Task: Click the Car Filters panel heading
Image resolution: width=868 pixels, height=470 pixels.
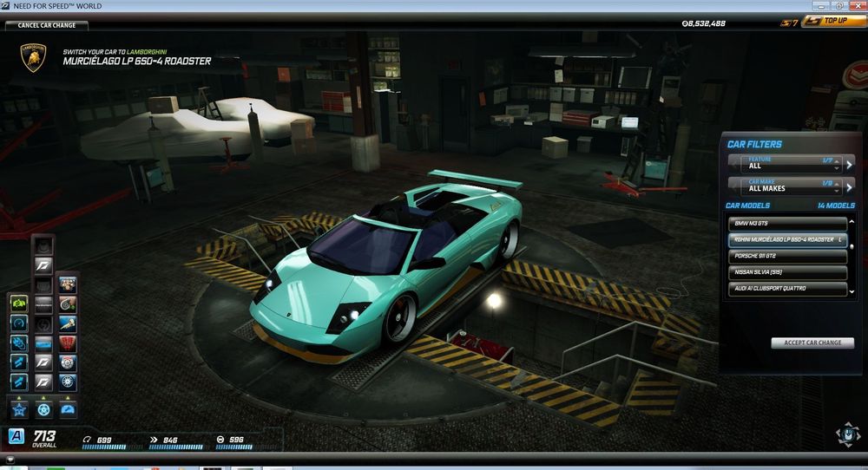Action: click(x=754, y=144)
